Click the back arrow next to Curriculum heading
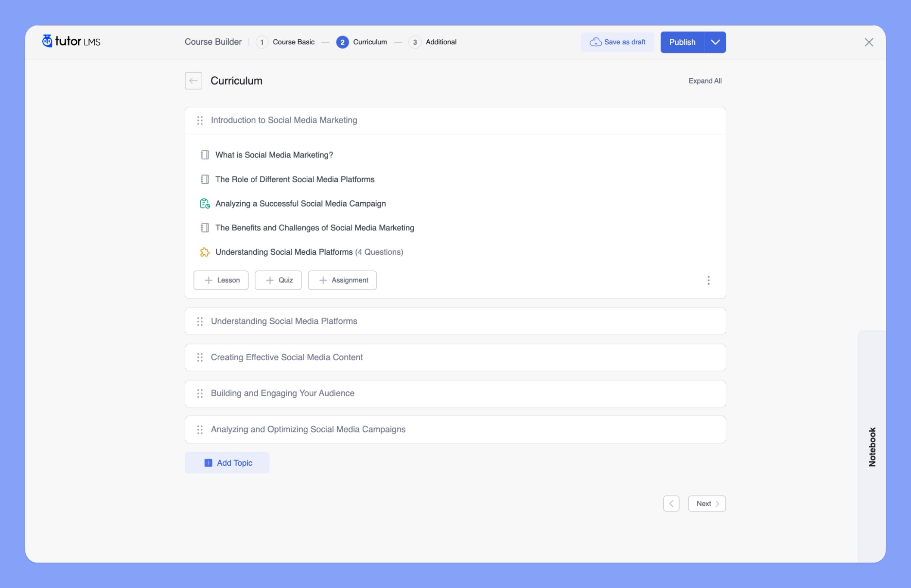Viewport: 911px width, 588px height. tap(193, 80)
